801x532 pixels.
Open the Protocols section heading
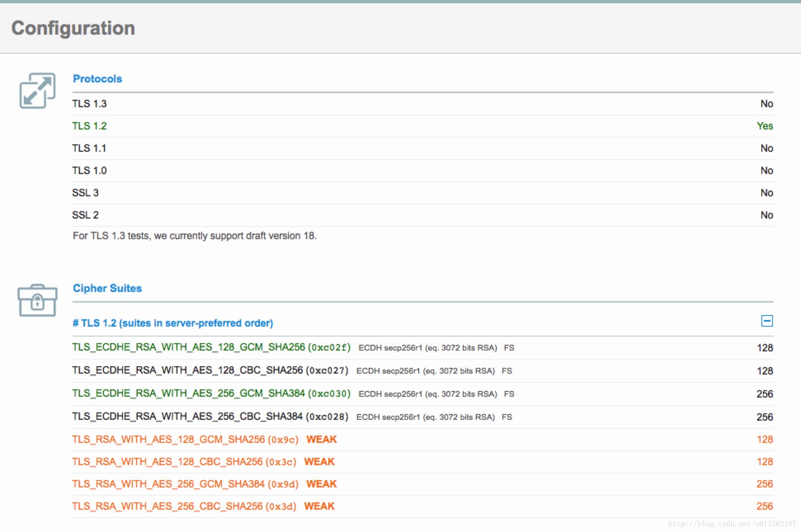97,79
